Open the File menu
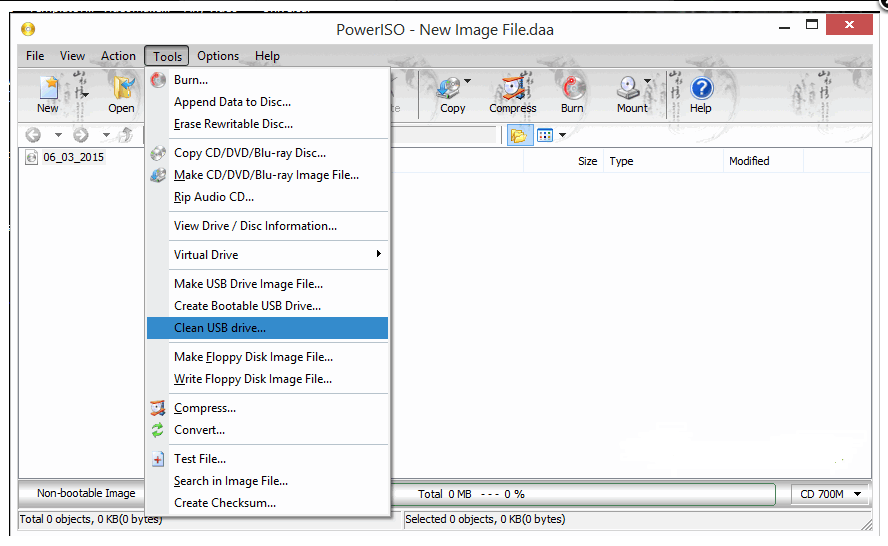The width and height of the screenshot is (888, 546). (x=35, y=56)
